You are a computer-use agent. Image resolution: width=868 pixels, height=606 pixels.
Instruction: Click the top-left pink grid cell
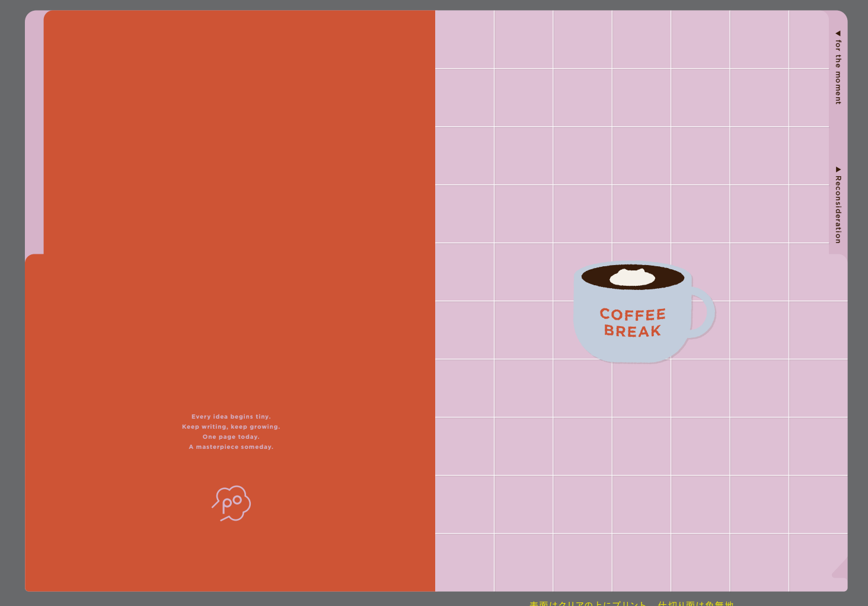[464, 39]
